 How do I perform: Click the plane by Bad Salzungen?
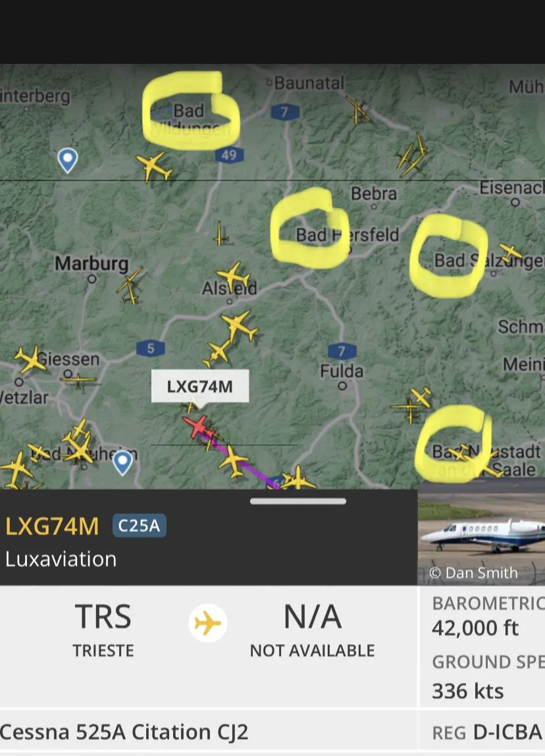(510, 252)
